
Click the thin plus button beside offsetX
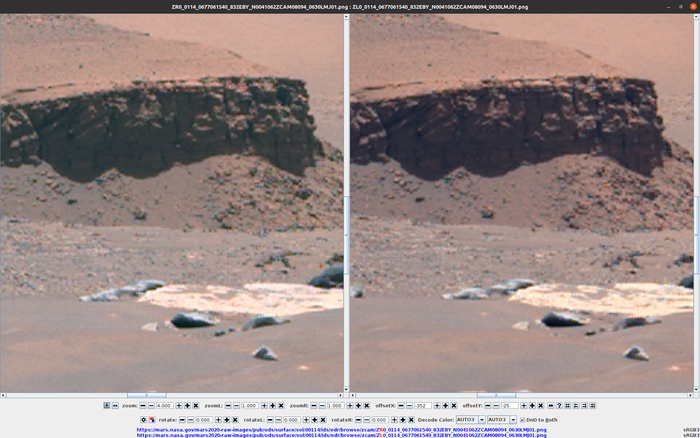point(437,406)
